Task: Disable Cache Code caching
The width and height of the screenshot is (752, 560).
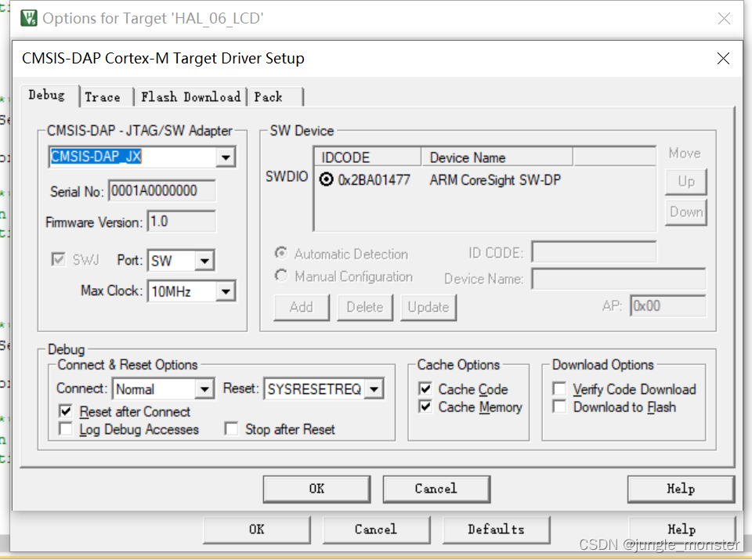Action: 425,388
